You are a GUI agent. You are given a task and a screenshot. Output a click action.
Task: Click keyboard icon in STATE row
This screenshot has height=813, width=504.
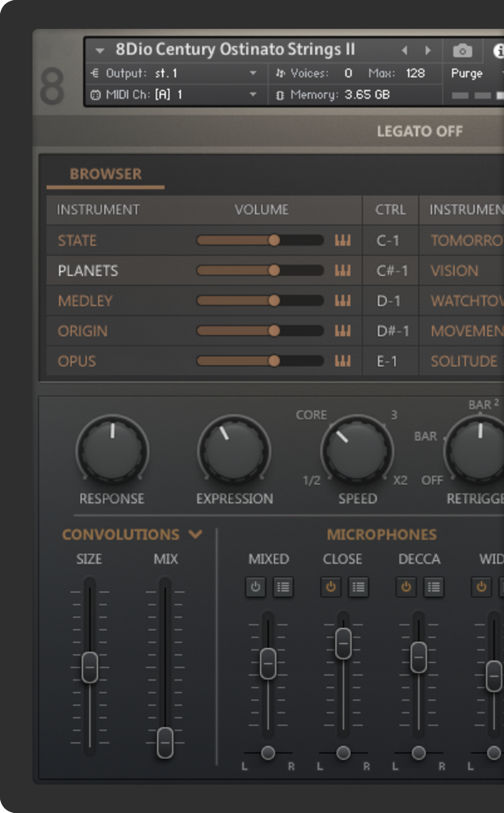click(x=342, y=240)
